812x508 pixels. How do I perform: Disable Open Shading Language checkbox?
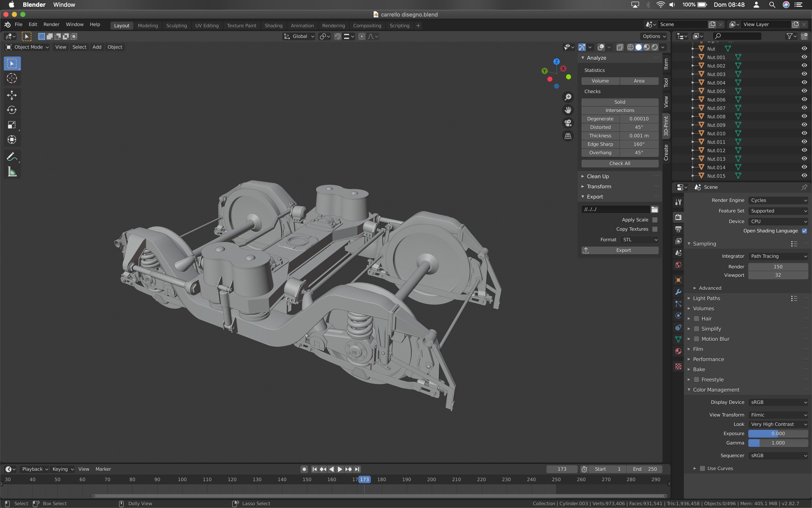point(804,231)
